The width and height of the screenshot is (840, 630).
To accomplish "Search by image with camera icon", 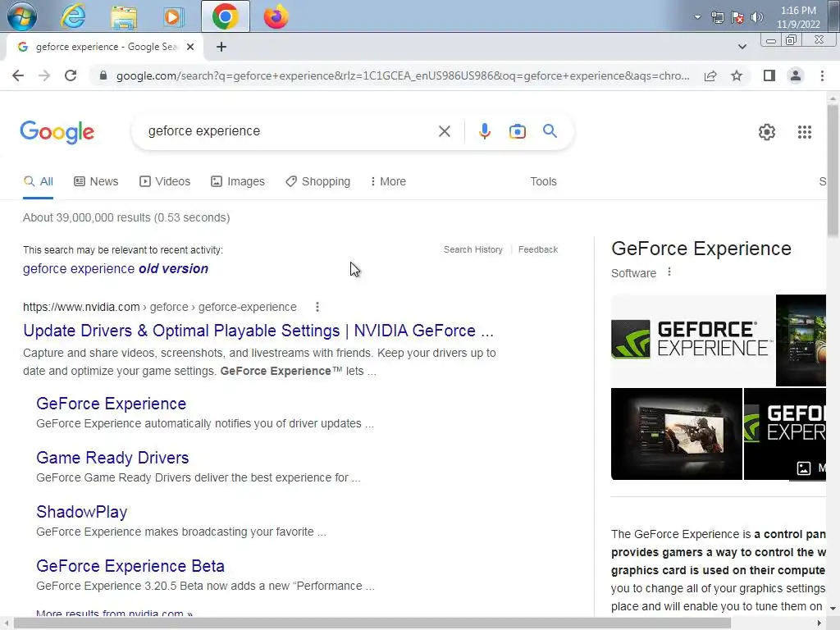I will click(517, 131).
